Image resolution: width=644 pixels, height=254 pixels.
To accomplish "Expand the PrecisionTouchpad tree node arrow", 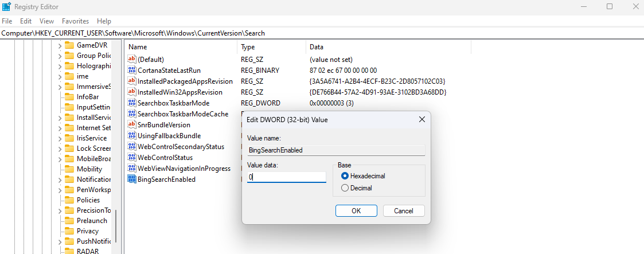I will 60,210.
